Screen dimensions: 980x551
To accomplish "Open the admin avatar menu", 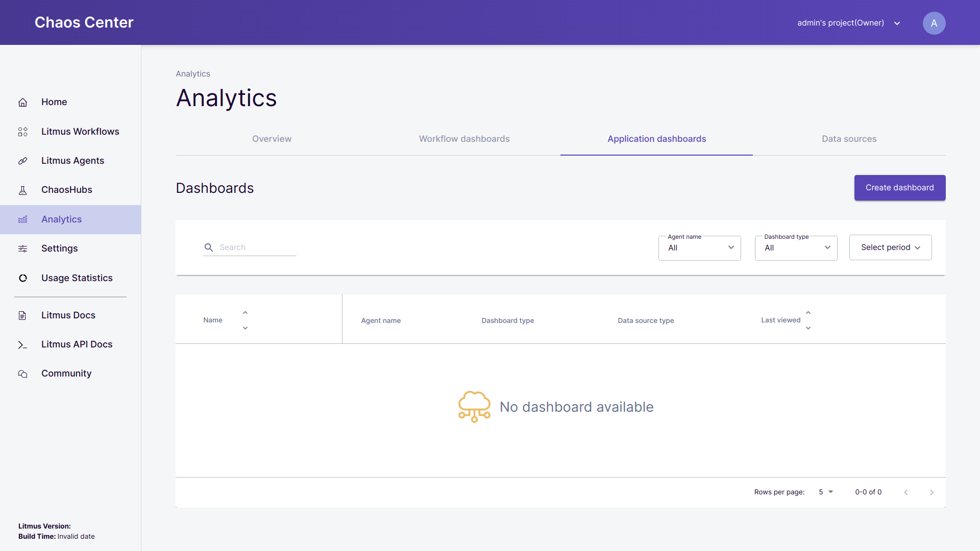I will coord(934,23).
